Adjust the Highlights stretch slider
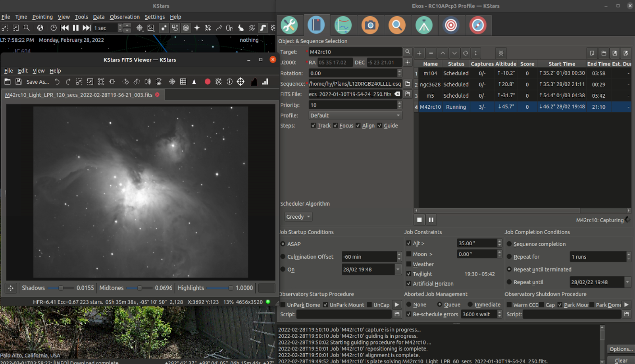The image size is (635, 364). point(219,288)
